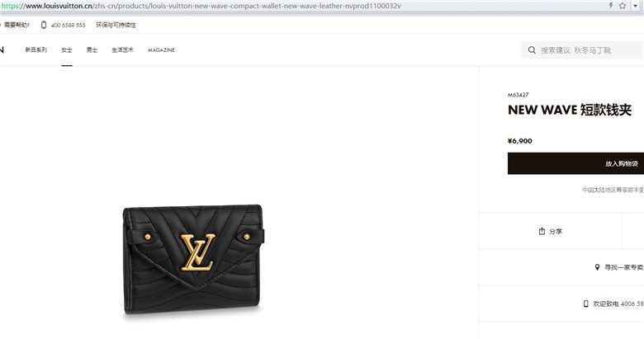Viewport: 644px width, 339px height.
Task: Click the browser URL address field
Action: 303,6
